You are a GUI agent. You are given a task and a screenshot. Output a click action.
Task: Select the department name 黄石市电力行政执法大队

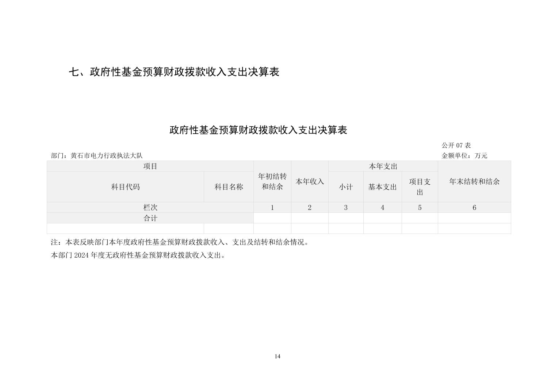coord(106,156)
